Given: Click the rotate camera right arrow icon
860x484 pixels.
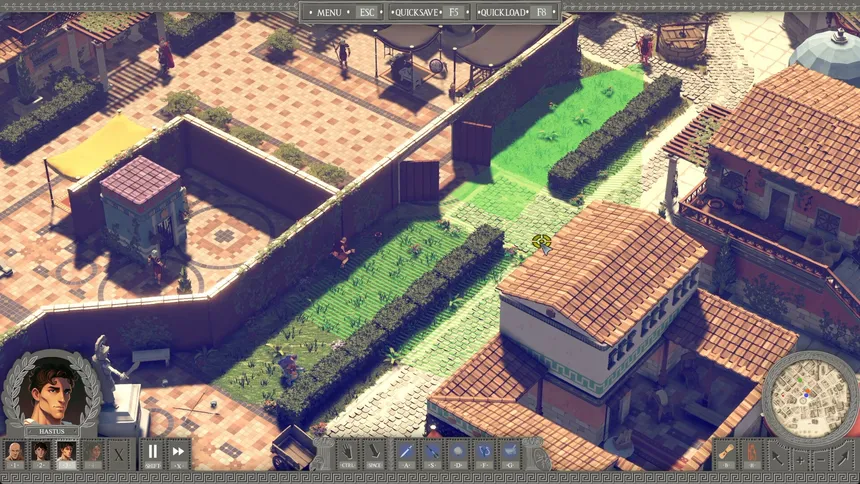Looking at the screenshot, I should click(842, 457).
